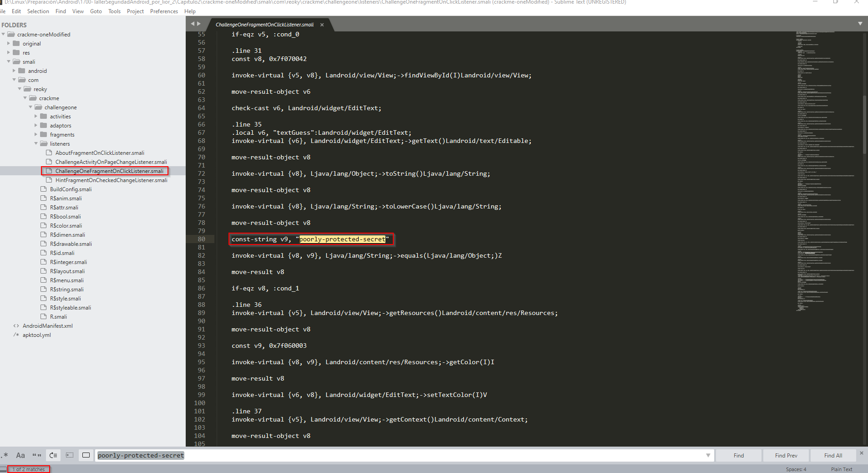Collapse the com folder
The height and width of the screenshot is (473, 868).
pos(14,80)
